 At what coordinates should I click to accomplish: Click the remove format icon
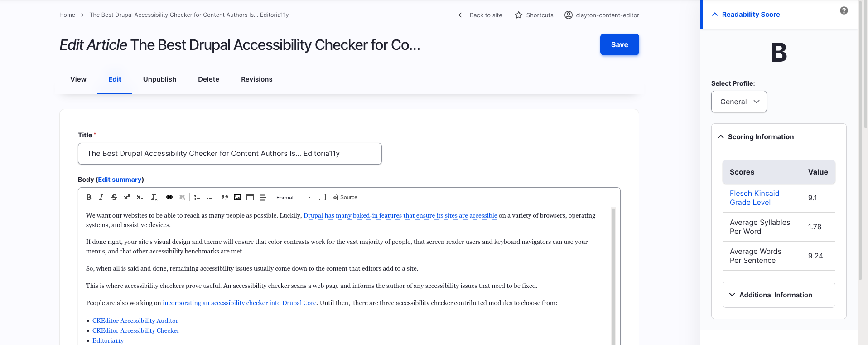pos(154,197)
